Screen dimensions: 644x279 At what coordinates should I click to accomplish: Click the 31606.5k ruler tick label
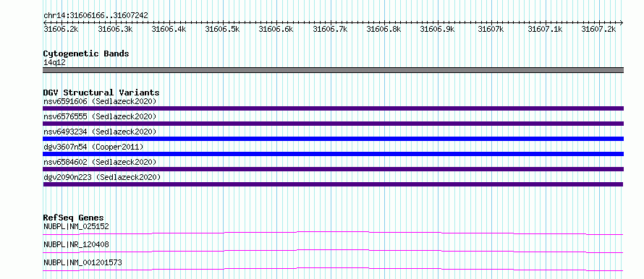(222, 29)
